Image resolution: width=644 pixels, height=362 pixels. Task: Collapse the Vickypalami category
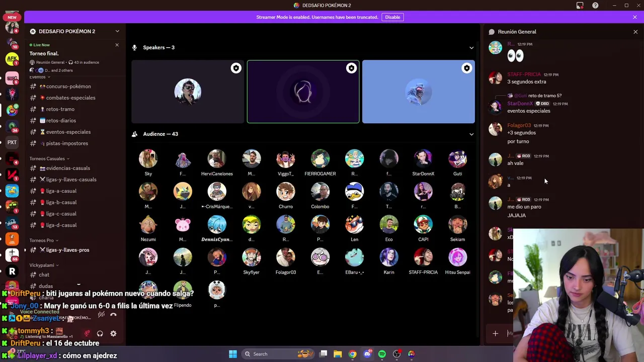(44, 265)
